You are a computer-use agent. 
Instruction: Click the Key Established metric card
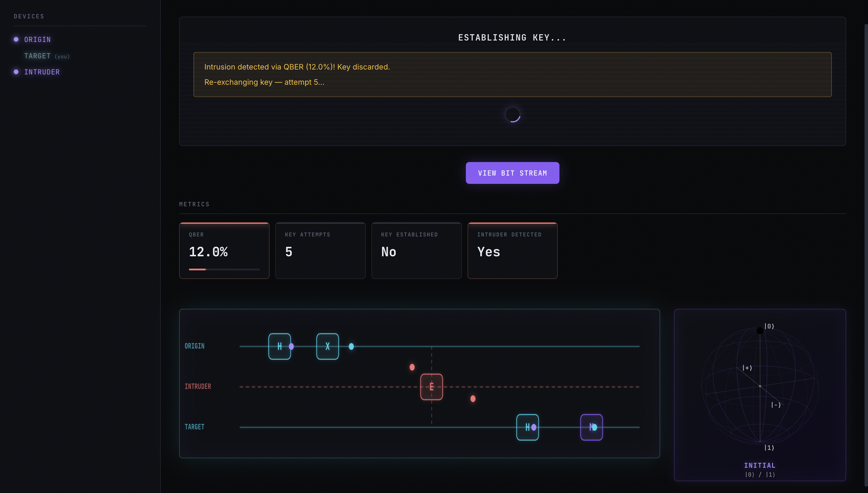pos(416,251)
